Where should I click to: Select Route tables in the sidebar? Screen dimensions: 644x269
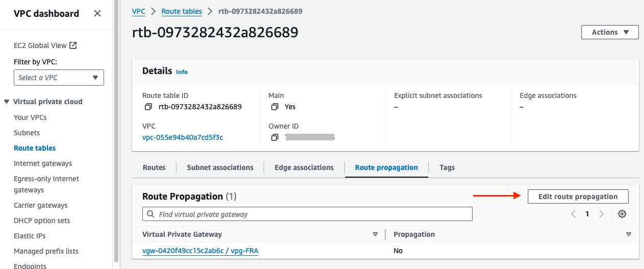point(35,148)
